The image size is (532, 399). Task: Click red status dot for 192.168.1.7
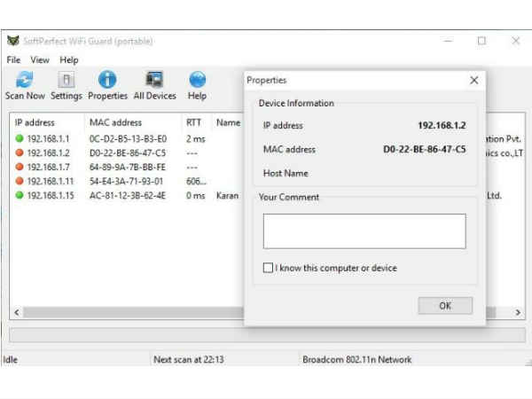tap(20, 167)
